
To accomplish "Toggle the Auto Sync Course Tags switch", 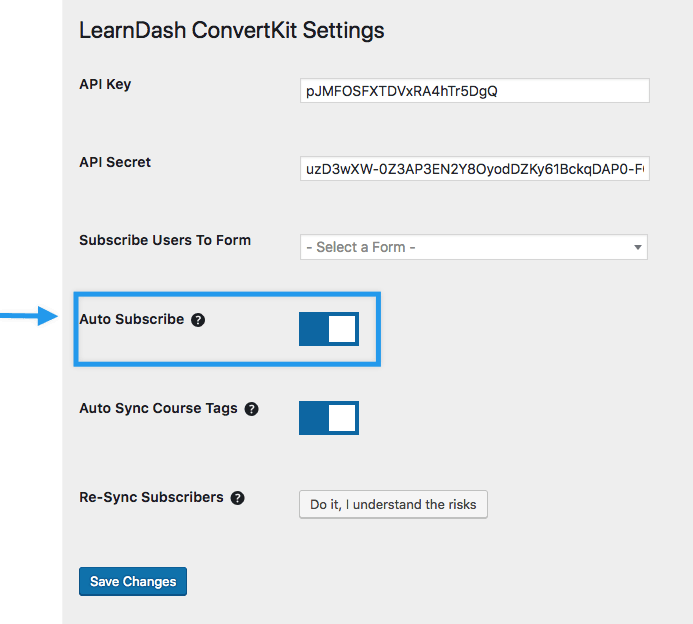I will tap(329, 418).
